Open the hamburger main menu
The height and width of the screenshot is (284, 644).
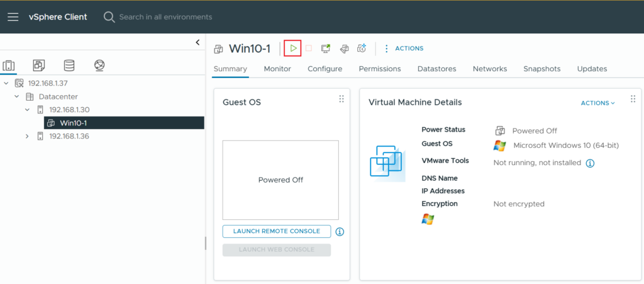(x=13, y=17)
